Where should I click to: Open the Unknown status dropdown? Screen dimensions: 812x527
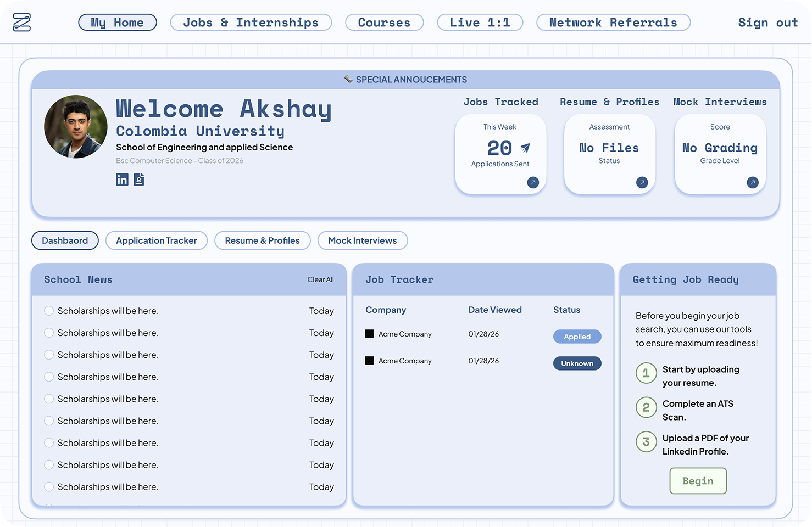coord(577,363)
